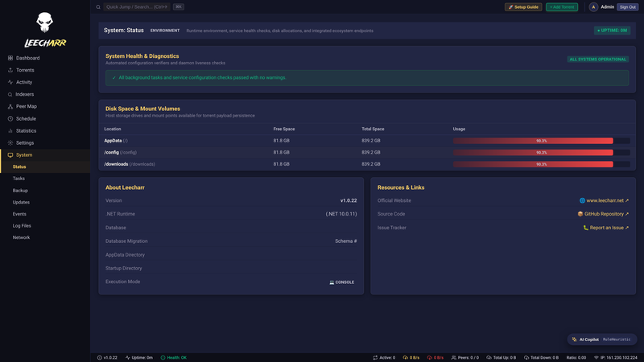The height and width of the screenshot is (362, 644).
Task: Click the Admin avatar circle icon
Action: coord(593,7)
